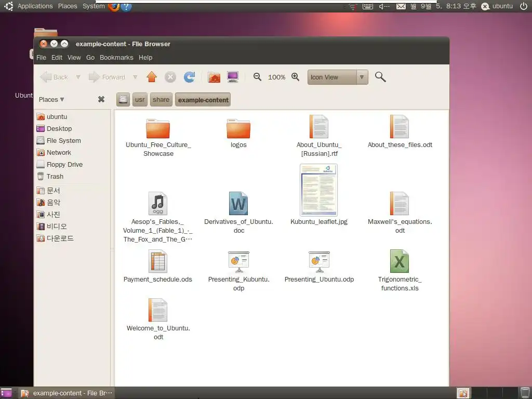Screen dimensions: 532x399
Task: Open the 비디오 bookmark
Action: 73,227
